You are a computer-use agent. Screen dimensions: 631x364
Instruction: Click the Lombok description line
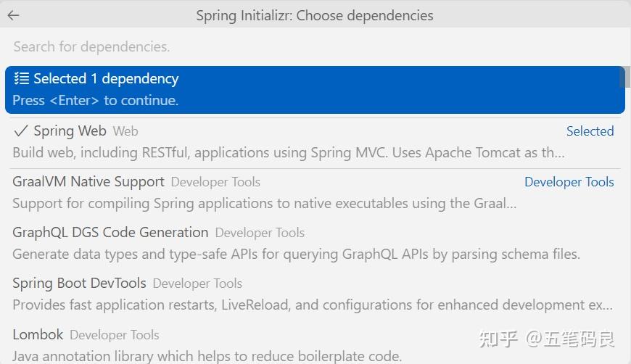coord(207,356)
